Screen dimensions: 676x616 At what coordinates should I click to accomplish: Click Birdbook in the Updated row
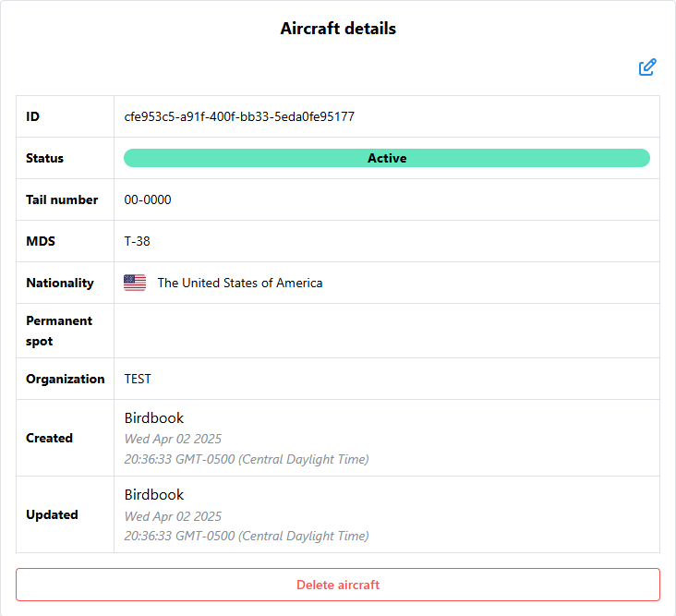click(154, 495)
